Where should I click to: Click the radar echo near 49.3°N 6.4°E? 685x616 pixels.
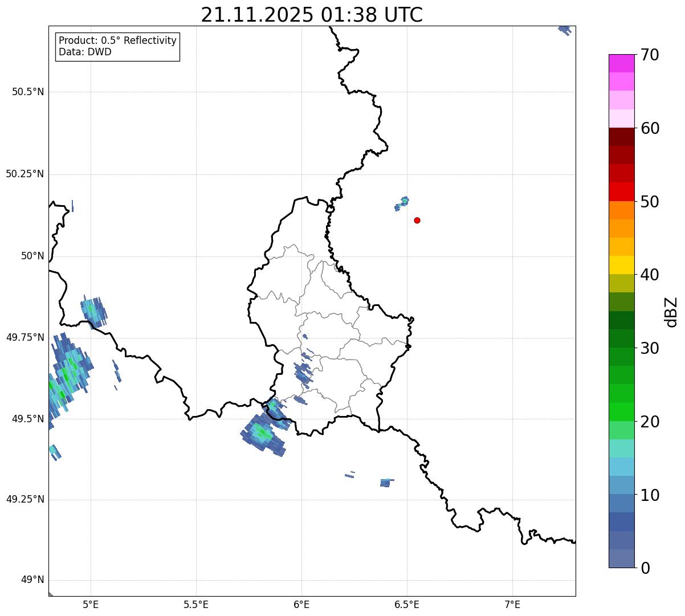coord(386,483)
